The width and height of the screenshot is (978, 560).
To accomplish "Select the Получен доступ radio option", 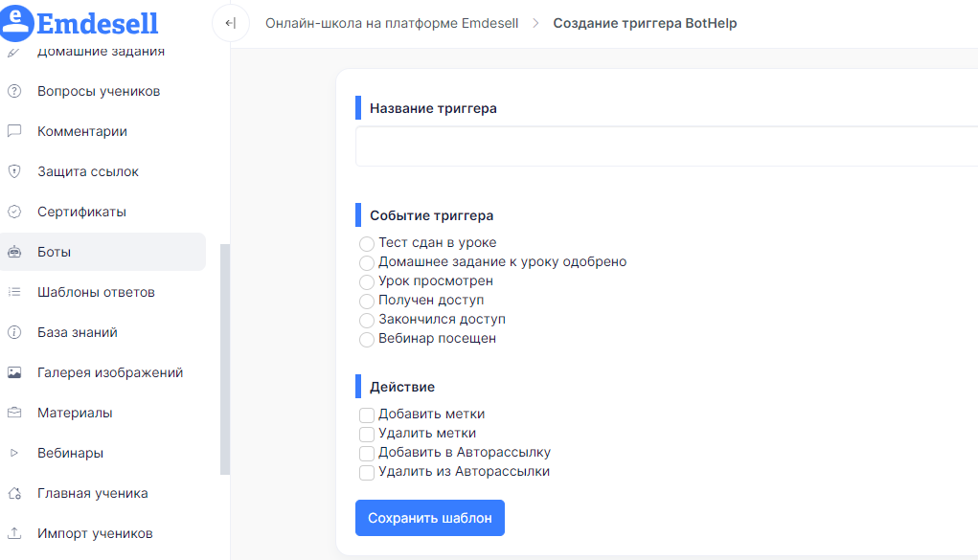I will 367,302.
